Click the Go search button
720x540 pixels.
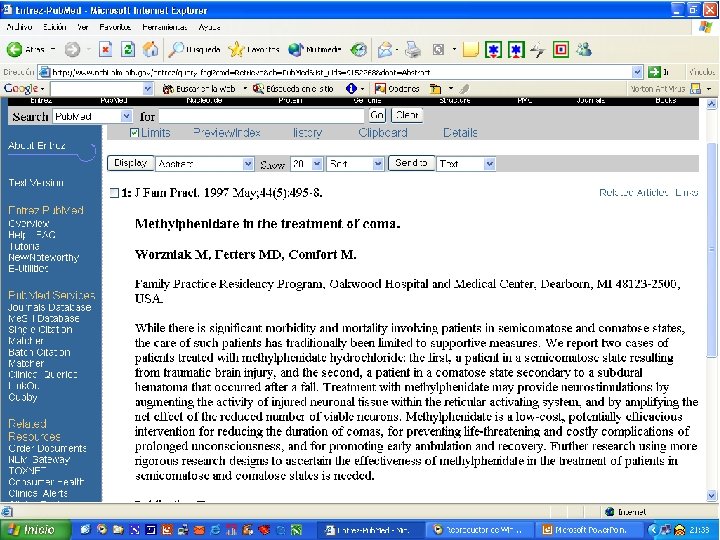pos(377,115)
